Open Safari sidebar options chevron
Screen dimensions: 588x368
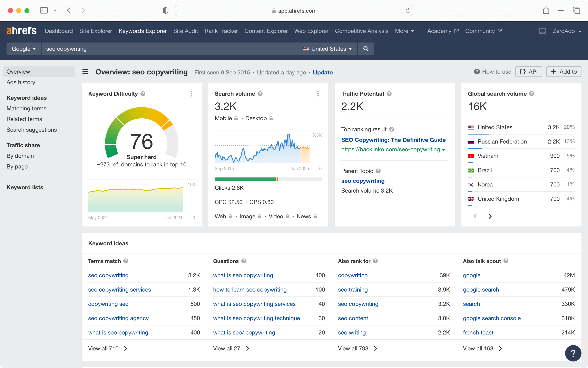tap(55, 10)
